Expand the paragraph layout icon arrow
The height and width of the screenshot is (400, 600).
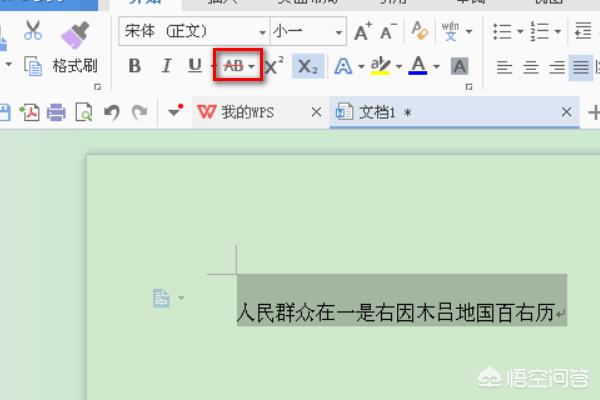coord(181,298)
